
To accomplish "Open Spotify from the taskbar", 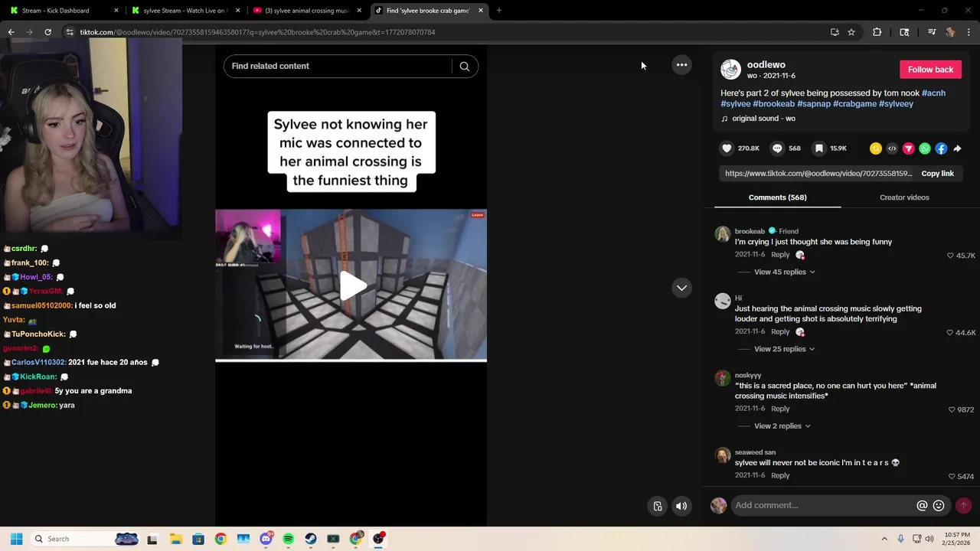I will [288, 539].
